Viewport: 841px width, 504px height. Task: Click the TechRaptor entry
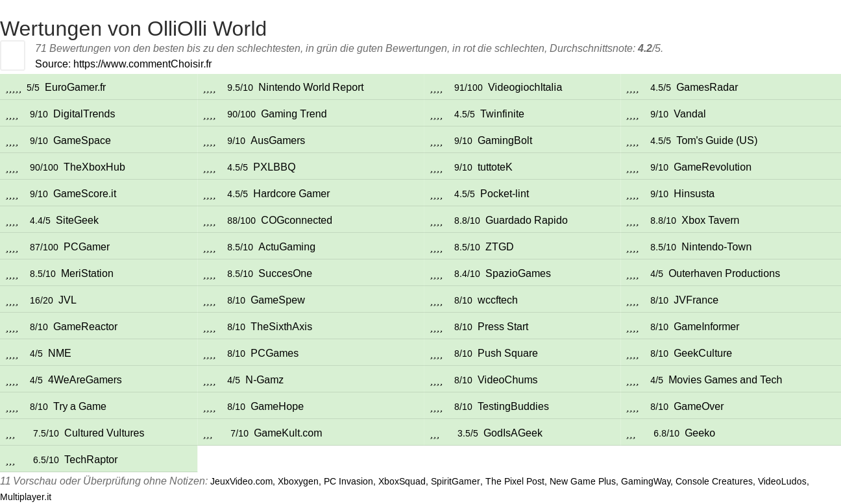91,460
